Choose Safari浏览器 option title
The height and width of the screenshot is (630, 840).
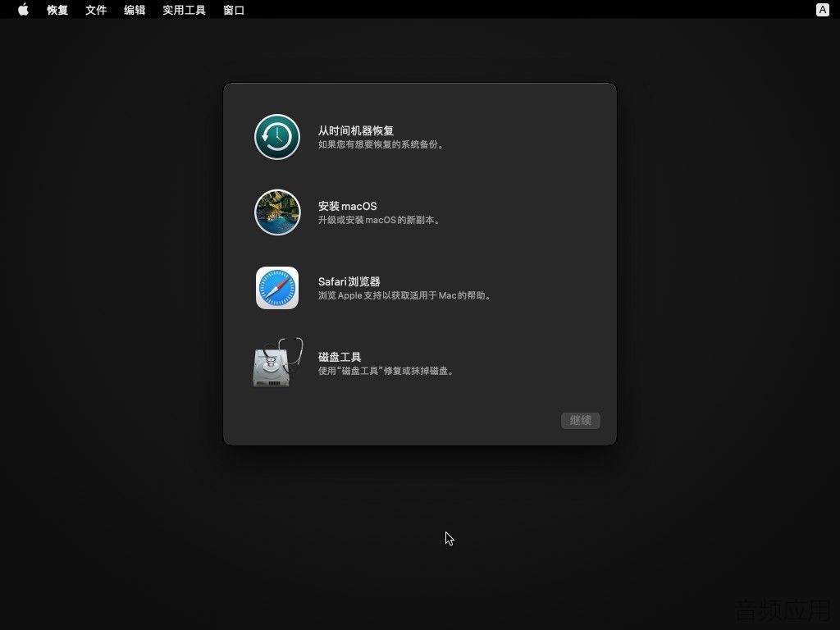click(349, 282)
